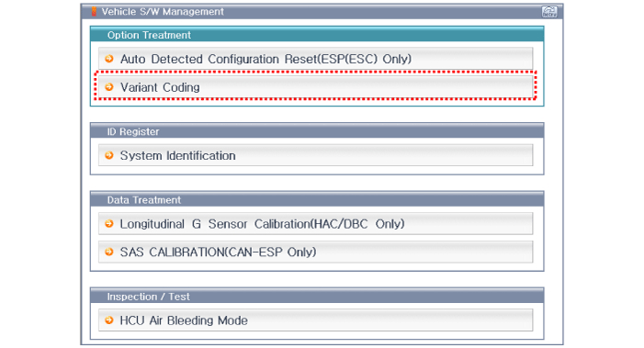The height and width of the screenshot is (348, 644).
Task: Click orange arrow icon beside SAS CALIBRATION
Action: pos(108,252)
